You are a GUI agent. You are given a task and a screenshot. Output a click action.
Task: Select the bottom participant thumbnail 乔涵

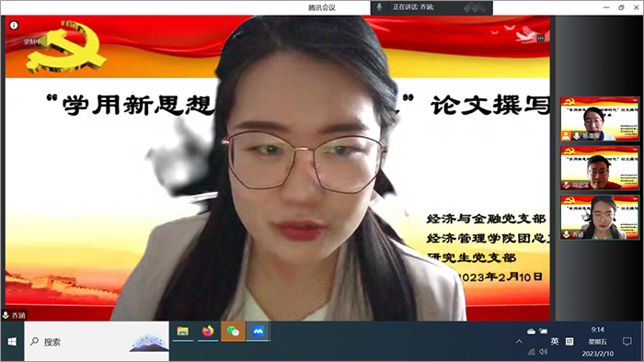click(600, 217)
